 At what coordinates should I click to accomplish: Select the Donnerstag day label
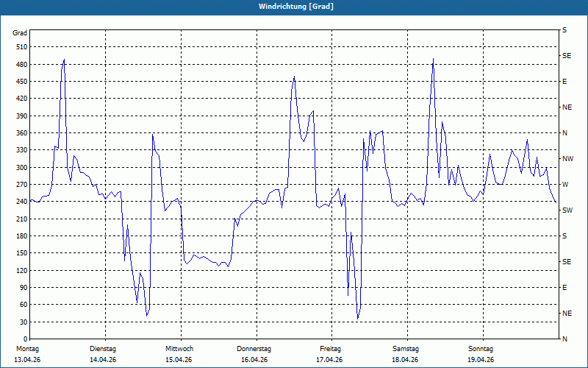(x=254, y=349)
